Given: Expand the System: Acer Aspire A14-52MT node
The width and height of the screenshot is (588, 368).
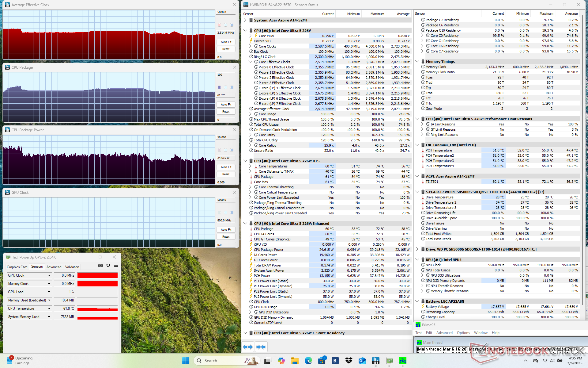Looking at the screenshot, I should 245,20.
